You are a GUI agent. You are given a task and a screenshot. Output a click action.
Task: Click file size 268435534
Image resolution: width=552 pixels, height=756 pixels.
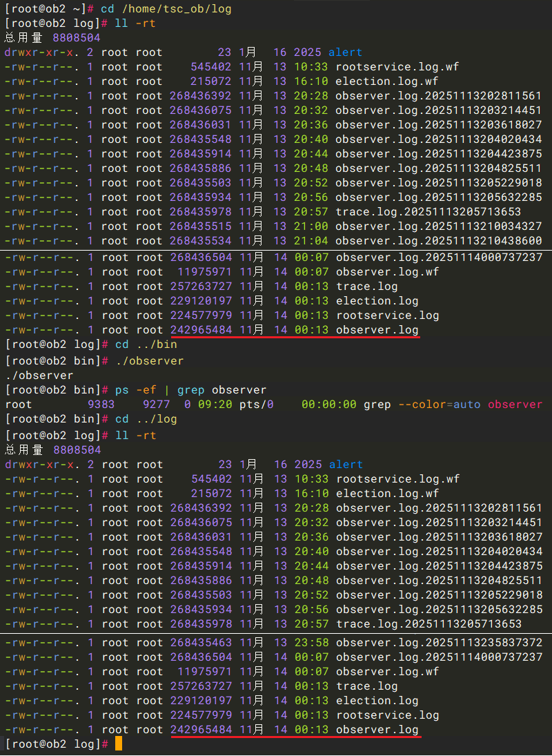201,241
